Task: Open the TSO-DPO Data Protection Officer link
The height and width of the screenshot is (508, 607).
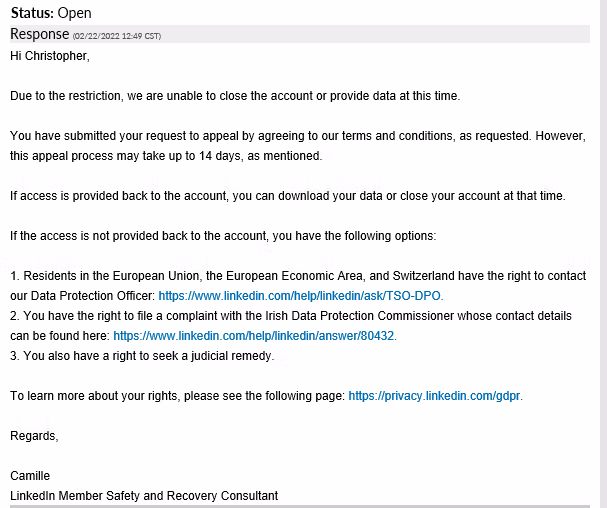Action: coord(300,296)
